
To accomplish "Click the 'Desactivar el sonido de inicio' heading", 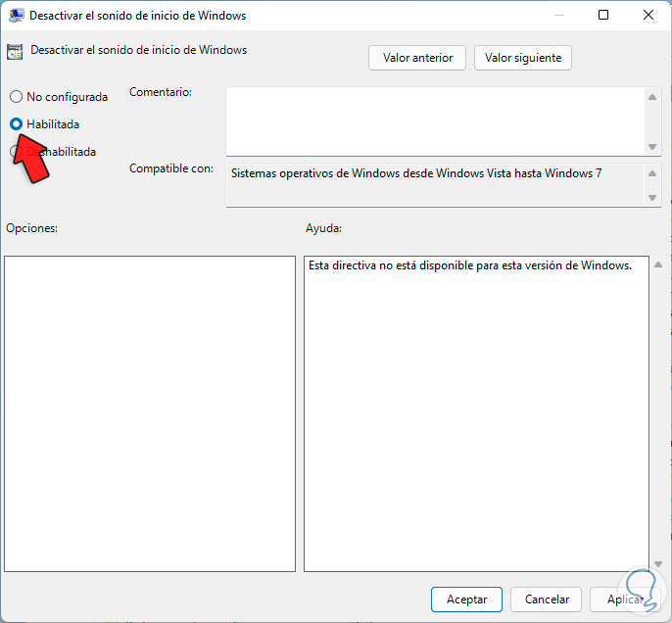I will (138, 50).
